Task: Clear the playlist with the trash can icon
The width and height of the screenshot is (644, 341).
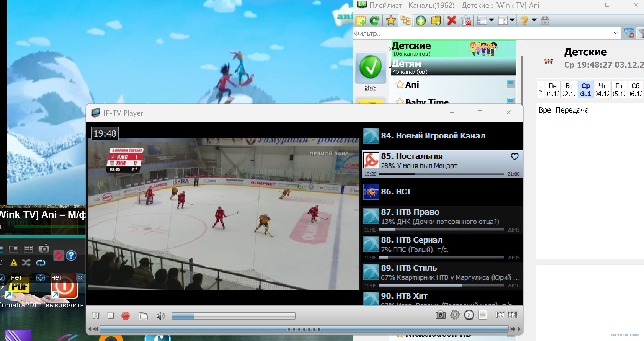Action: (466, 20)
